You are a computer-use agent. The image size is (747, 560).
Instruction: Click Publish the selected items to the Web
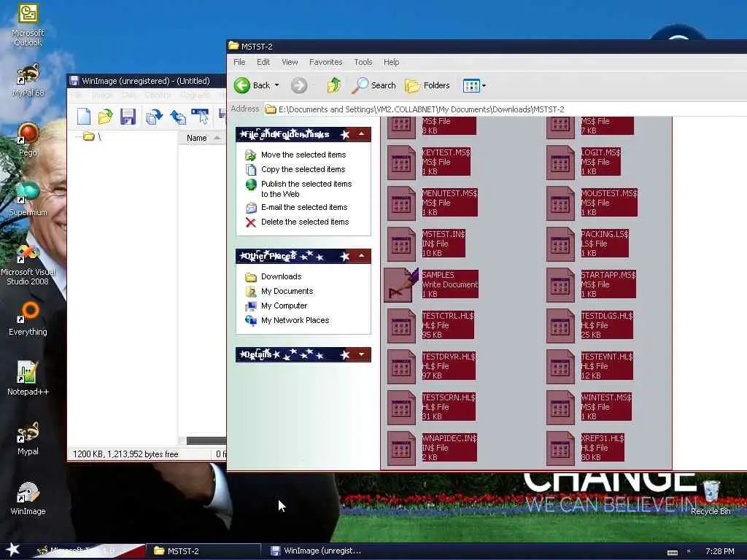pos(306,189)
